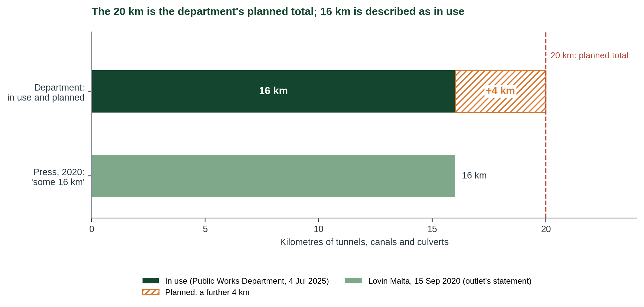This screenshot has width=644, height=307.
Task: Click the x-axis tick label 20
Action: (546, 229)
